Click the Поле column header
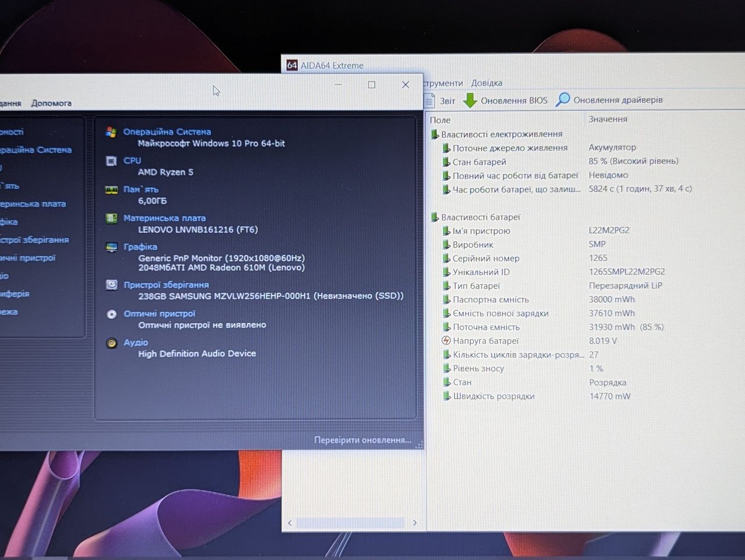Image resolution: width=745 pixels, height=560 pixels. tap(440, 120)
